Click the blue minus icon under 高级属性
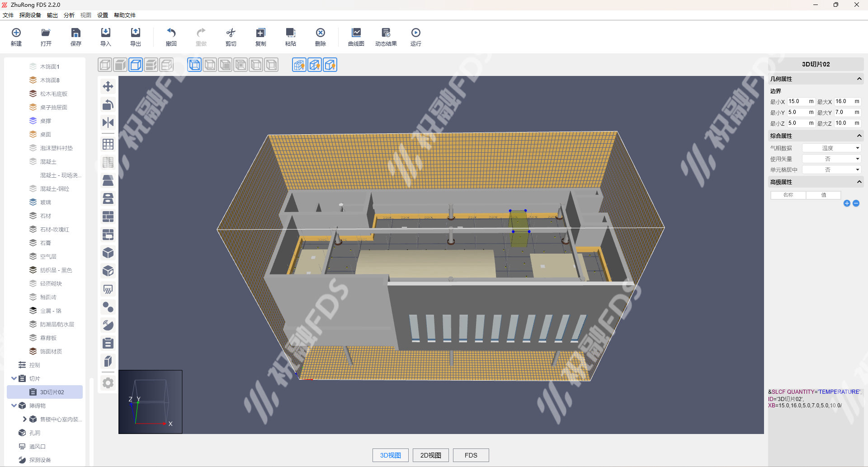Screen dimensions: 868x467 [856, 203]
